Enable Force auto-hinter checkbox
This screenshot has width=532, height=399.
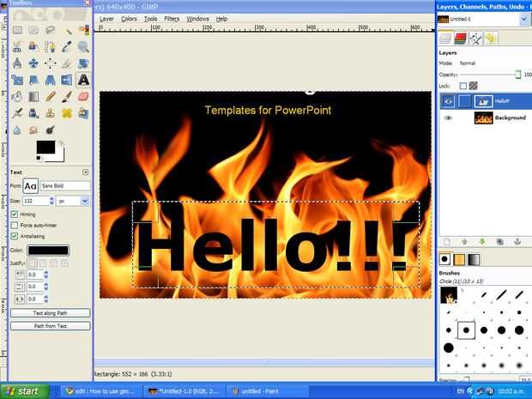tap(15, 225)
